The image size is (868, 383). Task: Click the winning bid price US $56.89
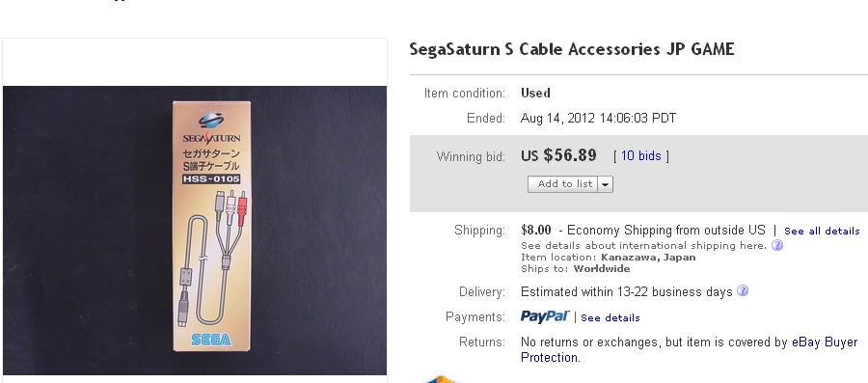pos(558,155)
